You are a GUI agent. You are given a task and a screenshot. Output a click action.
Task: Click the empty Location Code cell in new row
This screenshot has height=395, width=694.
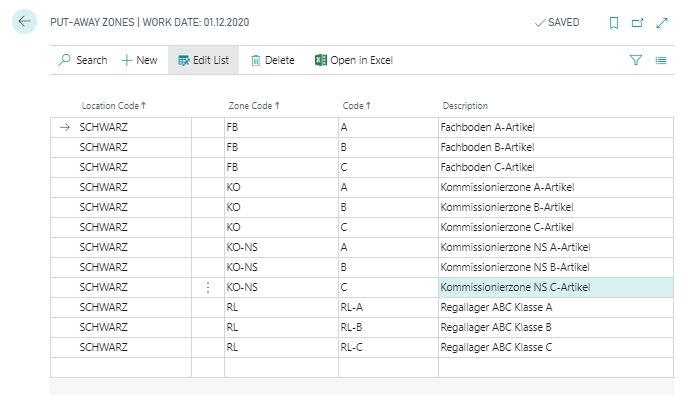(x=121, y=368)
